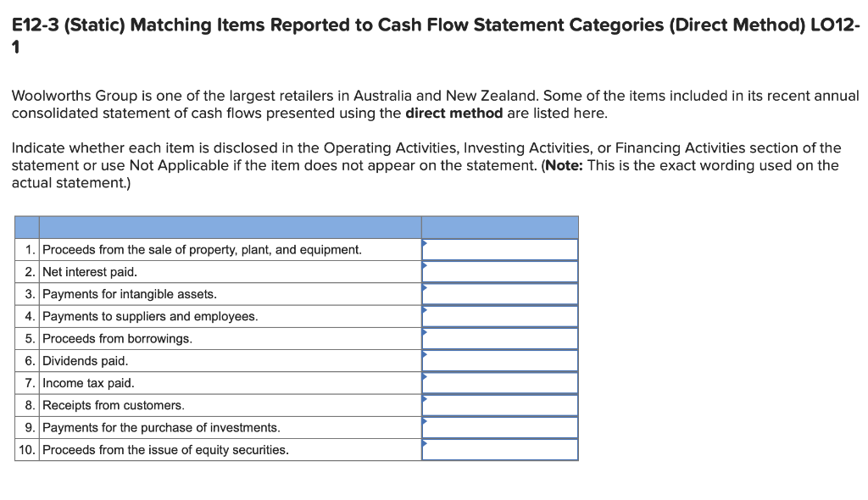Open the answer dropdown for Proceeds from issue of equity securities
The image size is (868, 500).
(499, 449)
